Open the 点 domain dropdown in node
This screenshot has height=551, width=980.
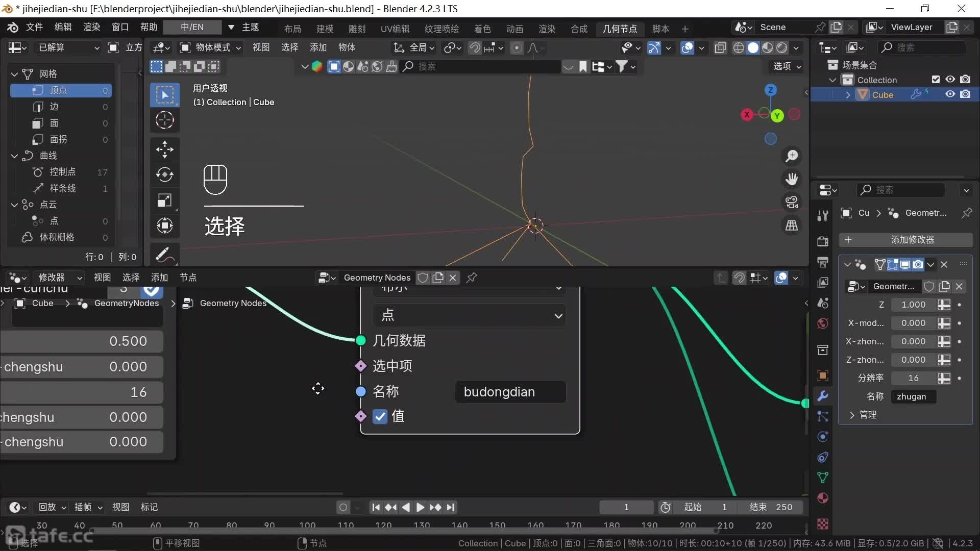[469, 315]
